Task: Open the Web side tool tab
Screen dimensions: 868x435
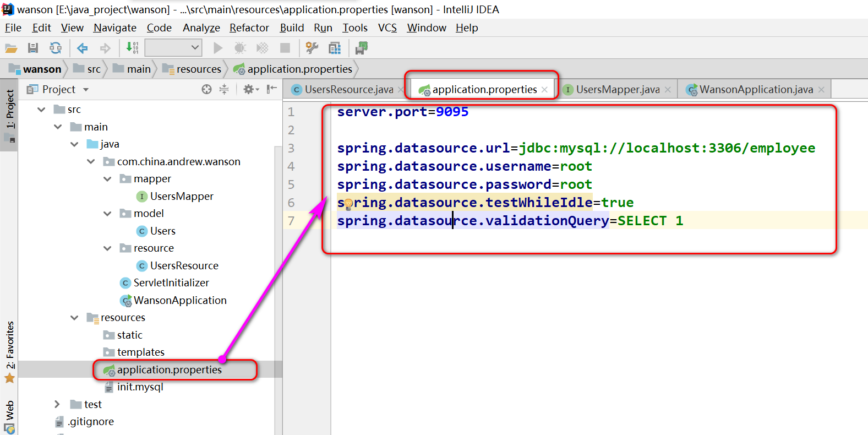Action: (9, 416)
